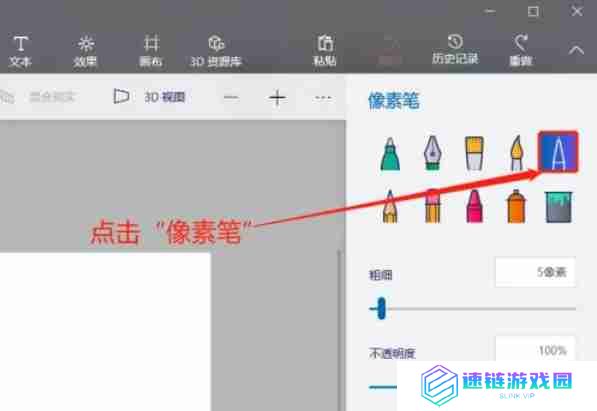Zoom out with the minus button
Viewport: 597px width, 411px height.
pyautogui.click(x=231, y=98)
